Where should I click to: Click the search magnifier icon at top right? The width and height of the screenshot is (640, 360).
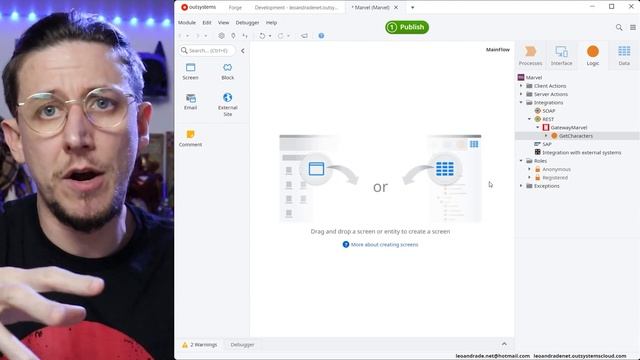tap(619, 27)
